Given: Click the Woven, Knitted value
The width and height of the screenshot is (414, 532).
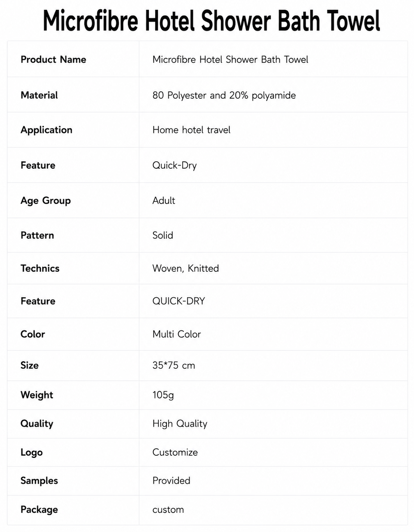Looking at the screenshot, I should [185, 268].
